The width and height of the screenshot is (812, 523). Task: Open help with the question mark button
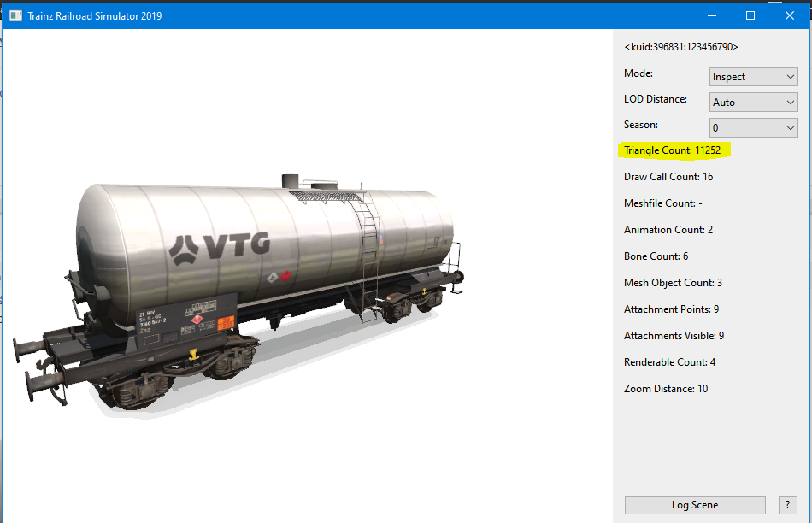788,505
